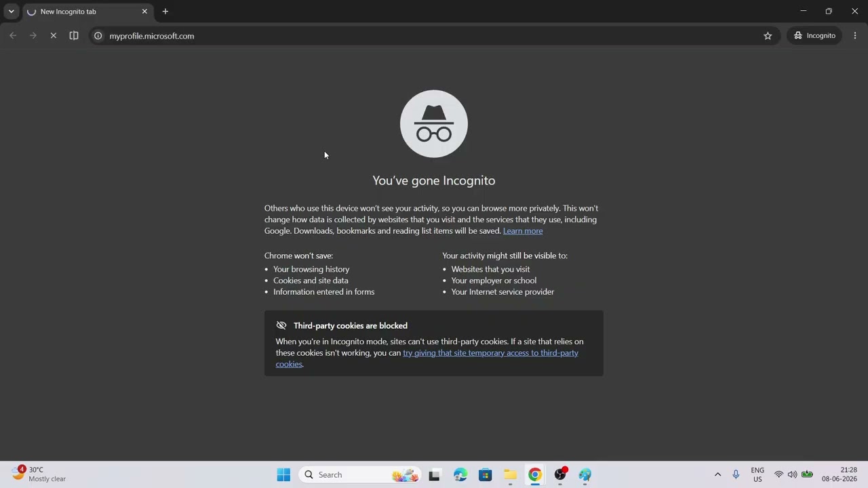Viewport: 868px width, 488px height.
Task: Open Microsoft Store from the taskbar
Action: pyautogui.click(x=485, y=475)
